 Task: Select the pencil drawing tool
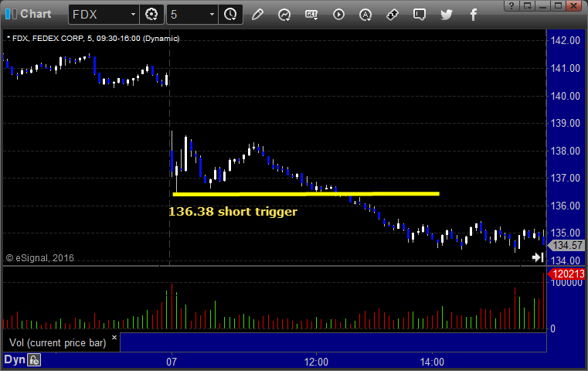[x=257, y=14]
